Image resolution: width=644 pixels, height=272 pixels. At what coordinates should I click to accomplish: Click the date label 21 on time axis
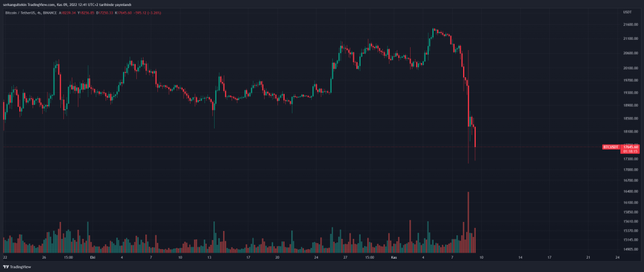coord(589,258)
